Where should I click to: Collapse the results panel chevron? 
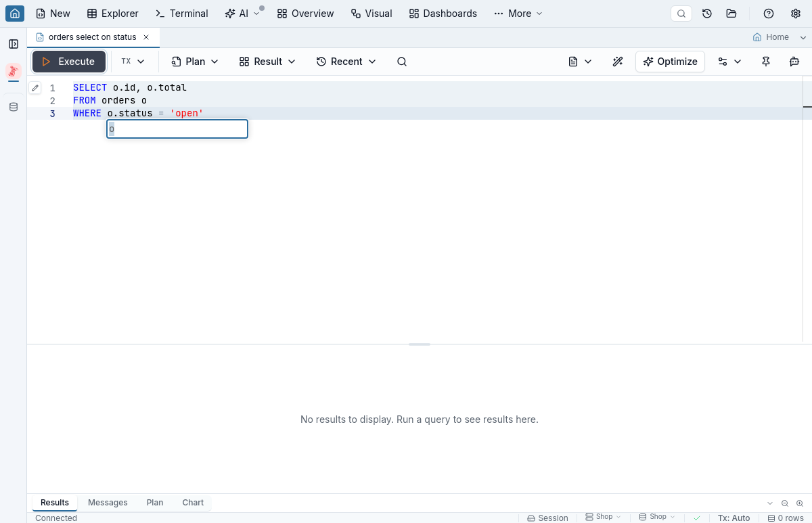(770, 503)
